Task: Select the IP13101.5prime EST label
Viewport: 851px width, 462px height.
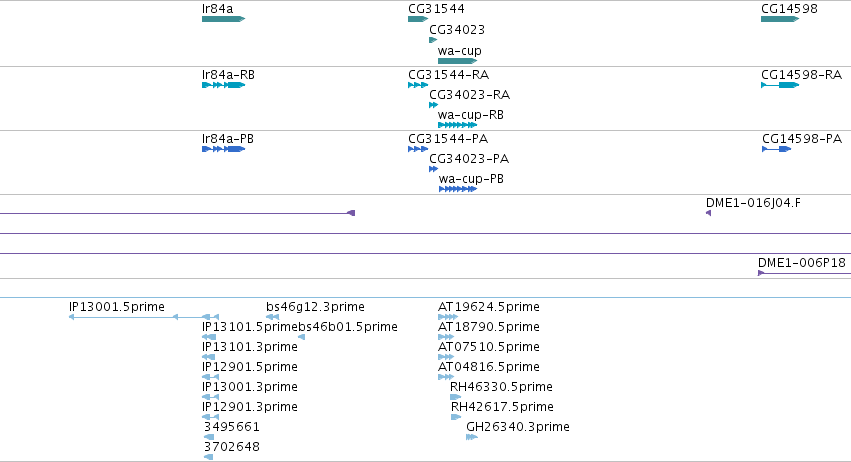Action: coord(250,327)
